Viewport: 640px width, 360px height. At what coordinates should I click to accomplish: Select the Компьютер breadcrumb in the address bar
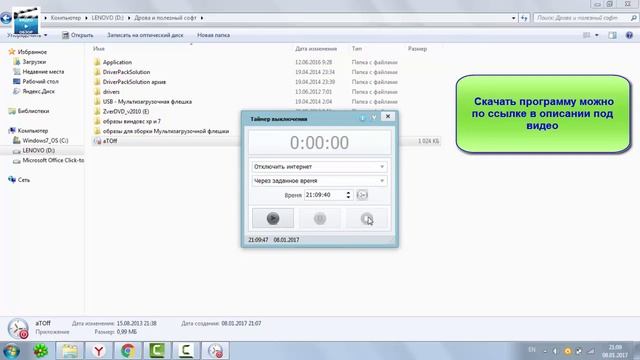[x=66, y=18]
